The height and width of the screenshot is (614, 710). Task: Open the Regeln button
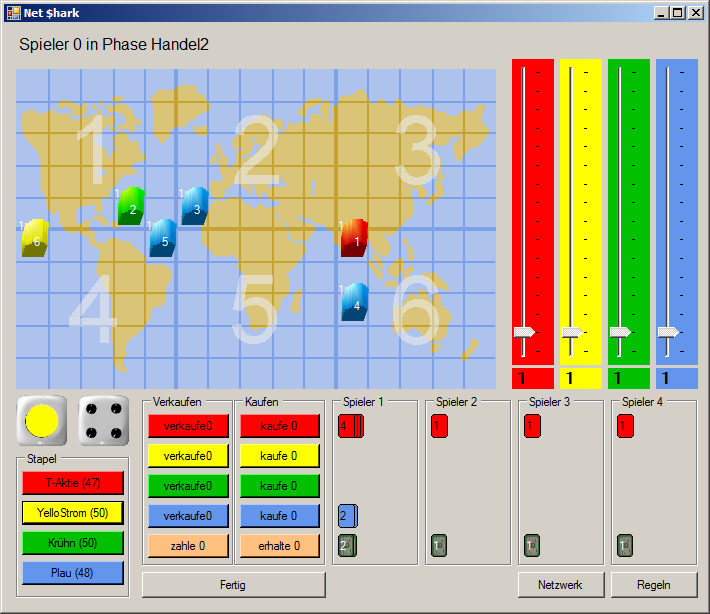[653, 585]
